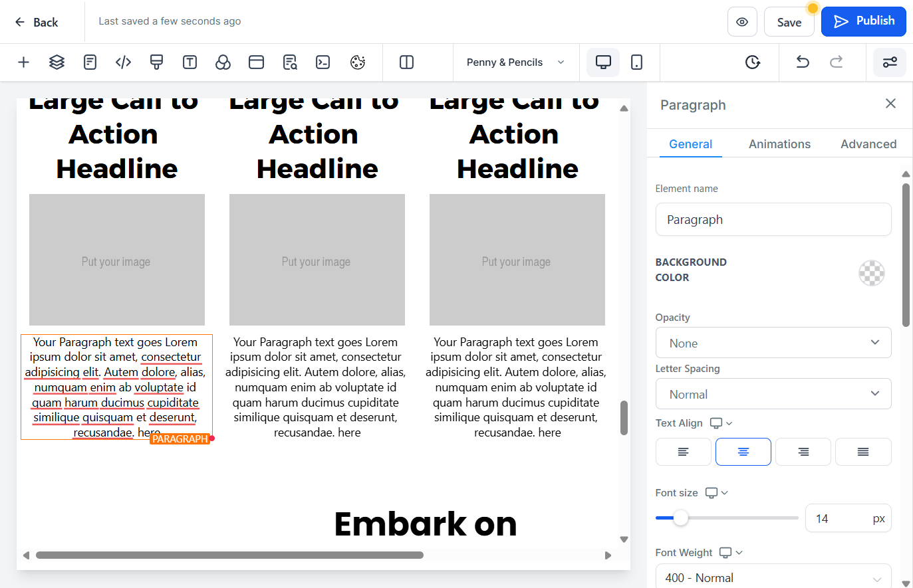Switch to the Advanced tab
Screen dimensions: 913x588
click(868, 144)
